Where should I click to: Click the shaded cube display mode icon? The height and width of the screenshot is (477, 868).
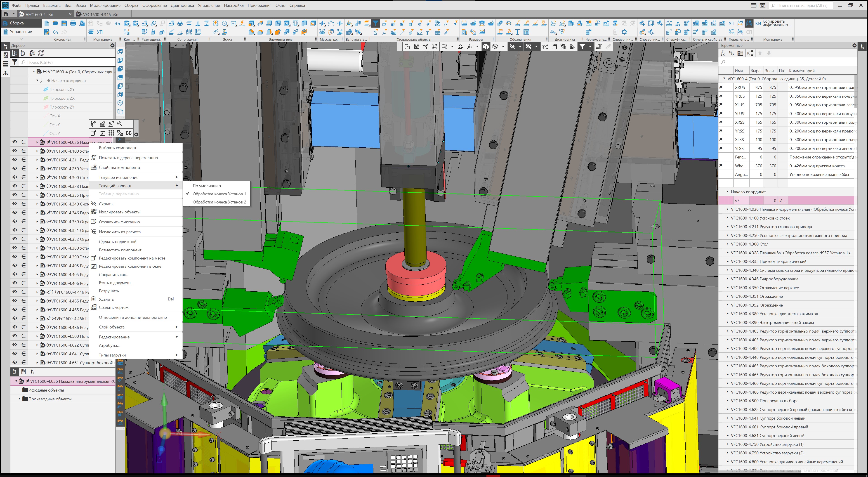coord(486,47)
